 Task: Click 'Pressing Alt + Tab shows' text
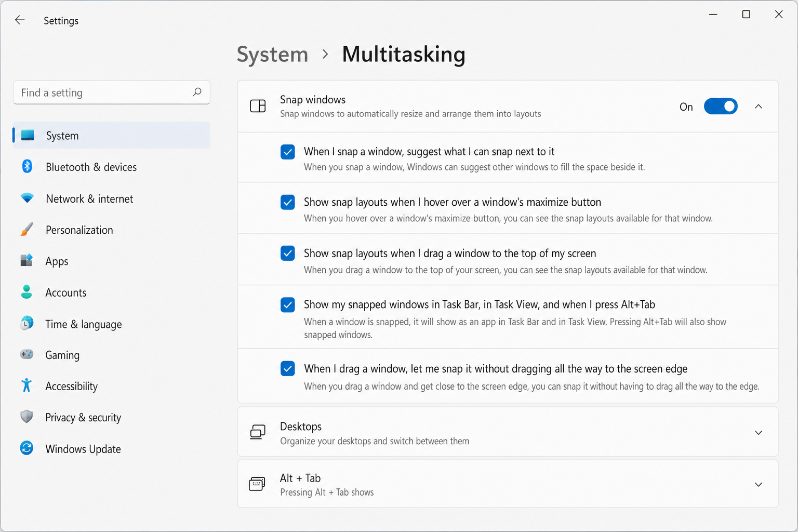tap(327, 492)
